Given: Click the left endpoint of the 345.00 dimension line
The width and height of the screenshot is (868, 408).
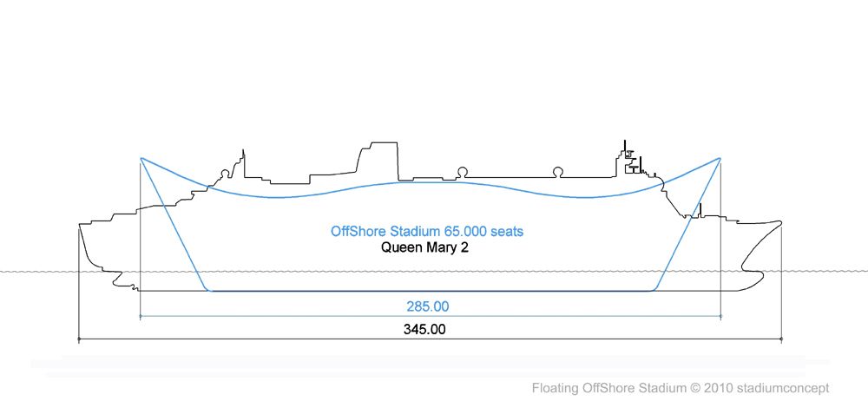Looking at the screenshot, I should pyautogui.click(x=79, y=339).
